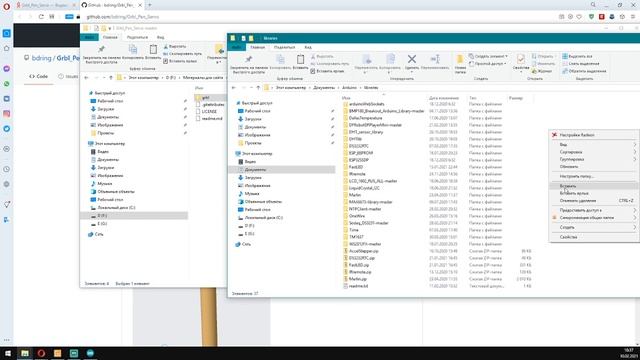Open View tab in back Explorer ribbon

coord(160,37)
